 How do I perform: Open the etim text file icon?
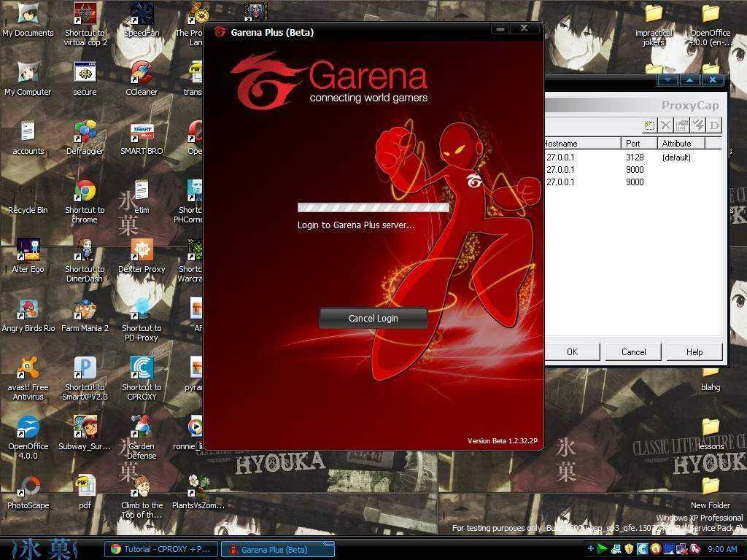142,197
